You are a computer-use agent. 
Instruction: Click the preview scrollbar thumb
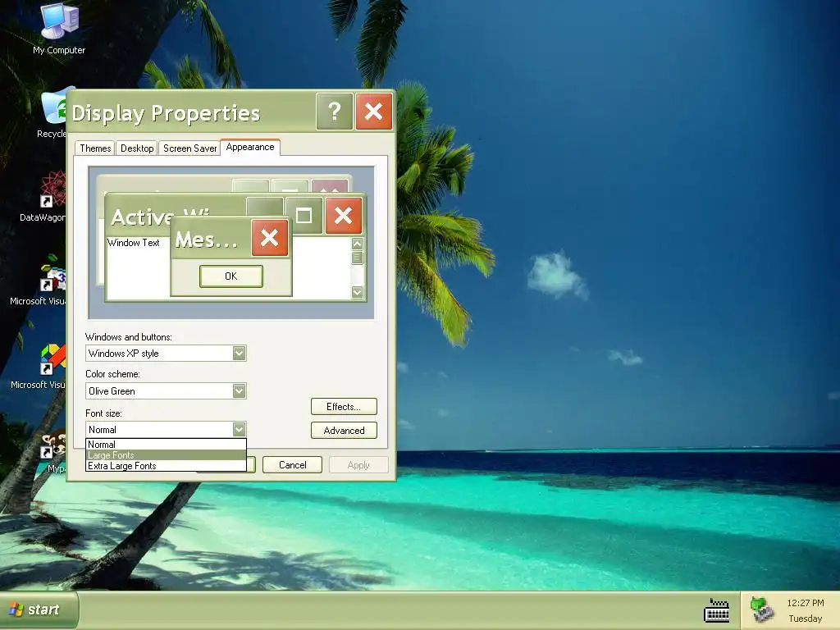coord(358,258)
